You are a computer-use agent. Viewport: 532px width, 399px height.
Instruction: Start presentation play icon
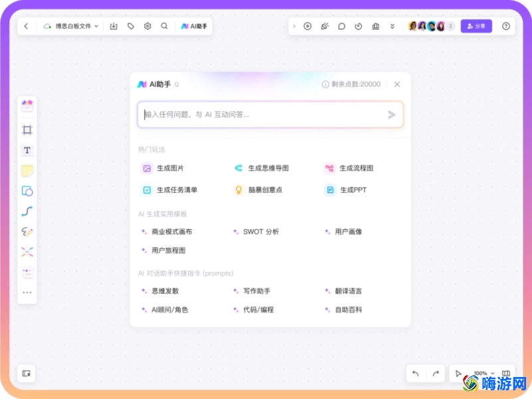308,26
